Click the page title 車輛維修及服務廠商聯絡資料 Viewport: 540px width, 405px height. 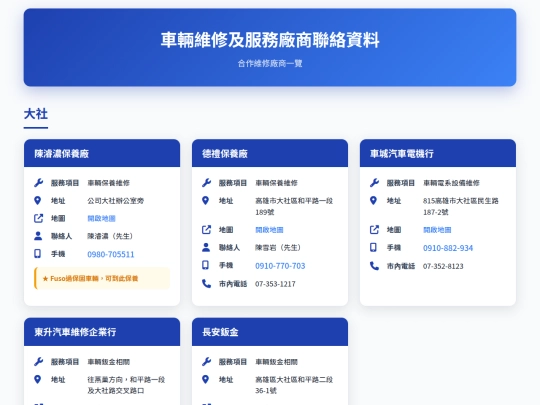click(270, 40)
